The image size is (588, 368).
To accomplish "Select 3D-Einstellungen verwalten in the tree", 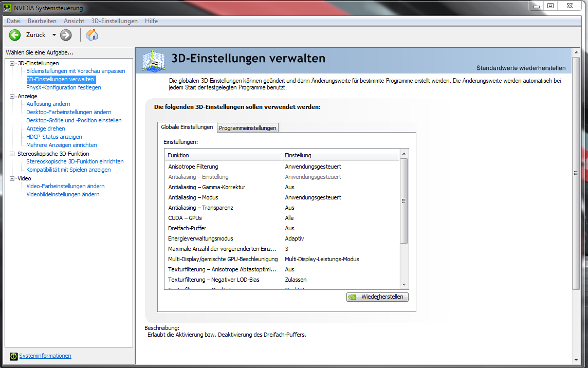I will coord(60,79).
